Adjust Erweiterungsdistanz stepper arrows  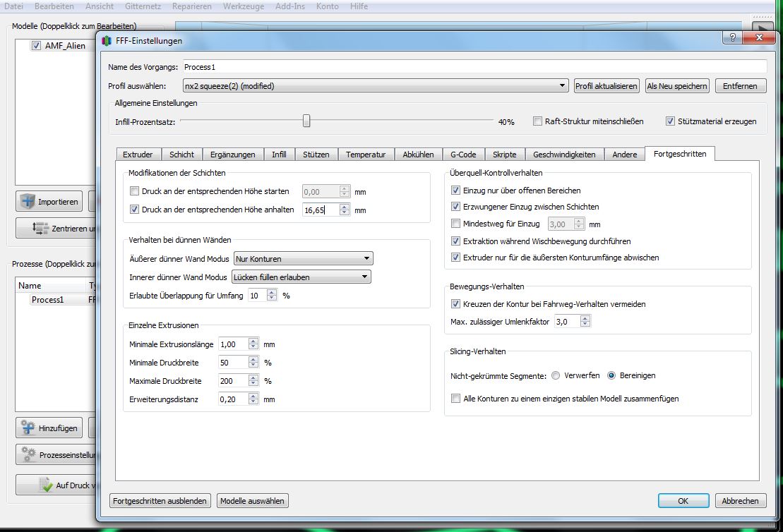[x=253, y=399]
